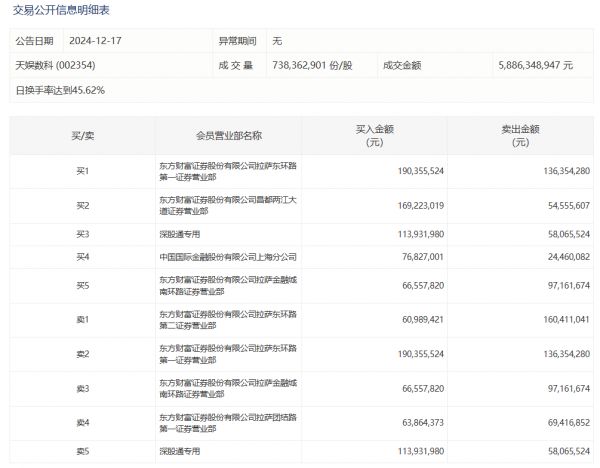Select the 买1 row label
This screenshot has width=600, height=468.
click(x=82, y=171)
